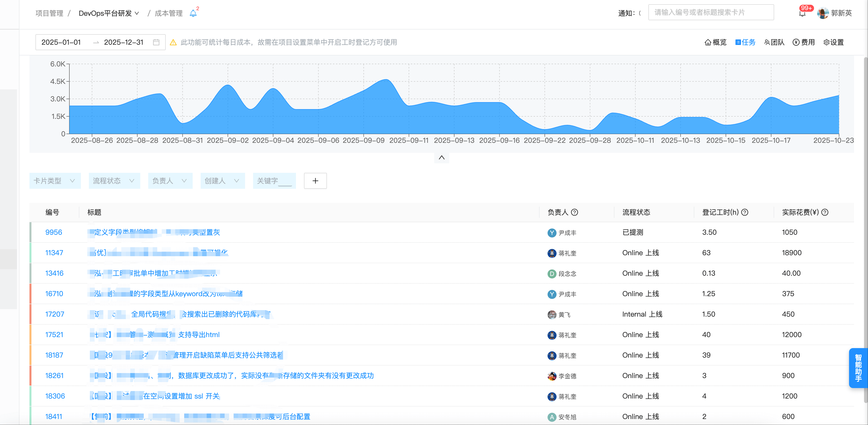打开右侧智能助手面板
The height and width of the screenshot is (425, 868).
[x=858, y=368]
